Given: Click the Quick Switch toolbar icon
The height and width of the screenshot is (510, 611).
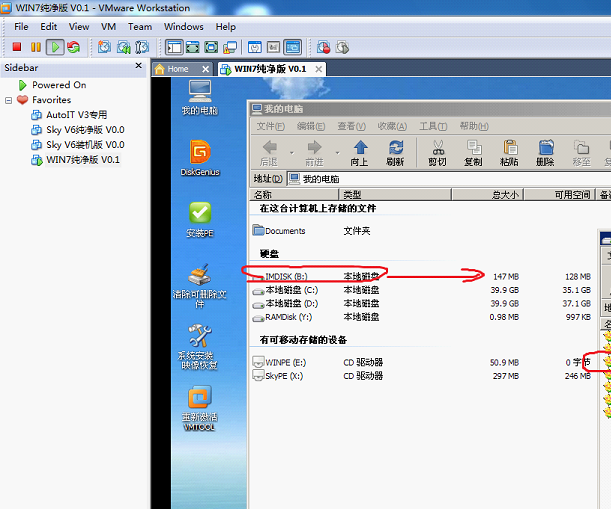Looking at the screenshot, I should click(x=192, y=47).
